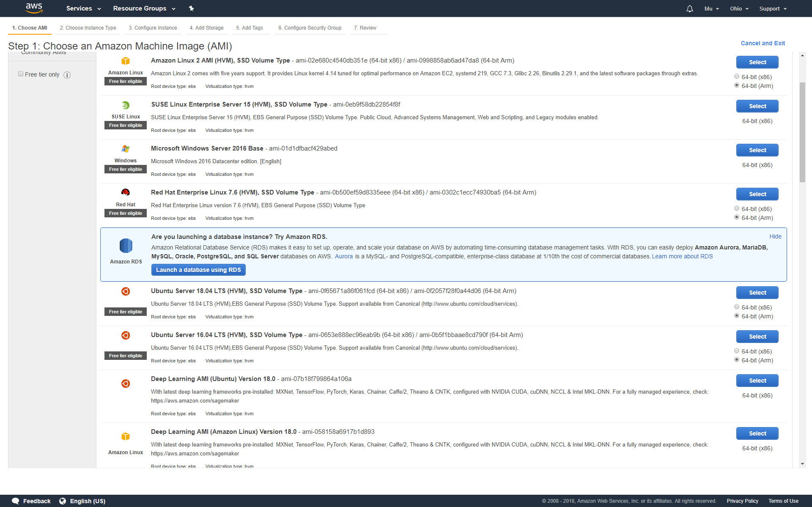This screenshot has height=507, width=812.
Task: Click the Windows Server logo icon
Action: [126, 149]
